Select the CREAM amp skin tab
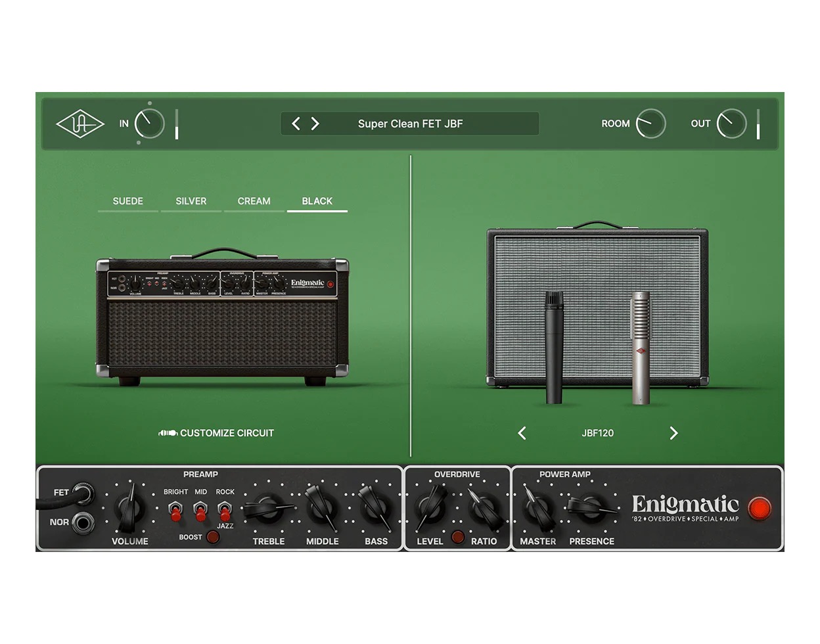 point(254,201)
